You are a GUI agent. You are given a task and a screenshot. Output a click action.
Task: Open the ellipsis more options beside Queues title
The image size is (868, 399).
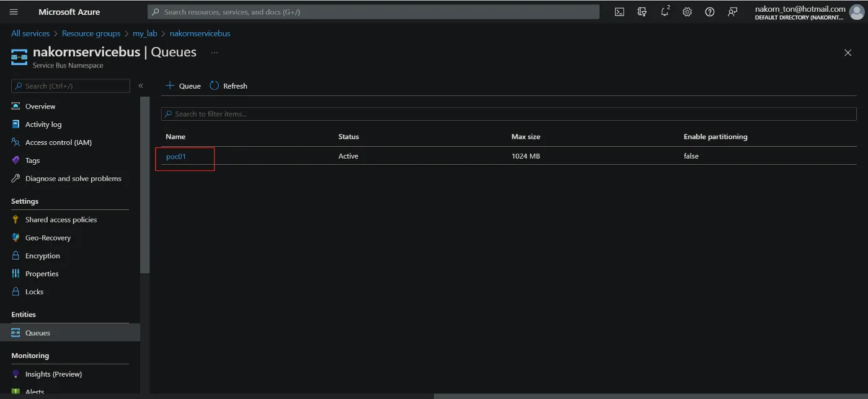pyautogui.click(x=215, y=53)
